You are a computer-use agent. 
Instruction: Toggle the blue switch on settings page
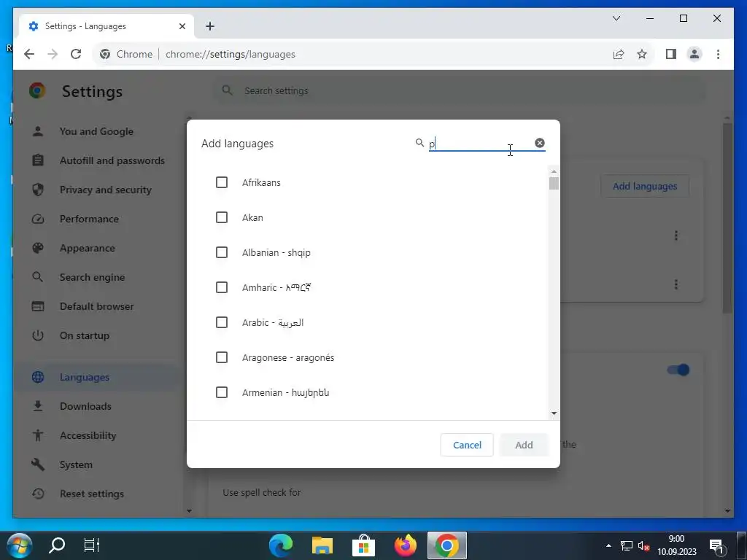point(679,370)
